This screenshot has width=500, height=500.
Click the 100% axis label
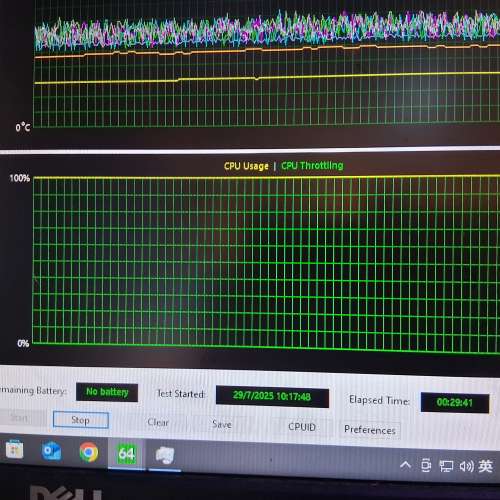20,178
